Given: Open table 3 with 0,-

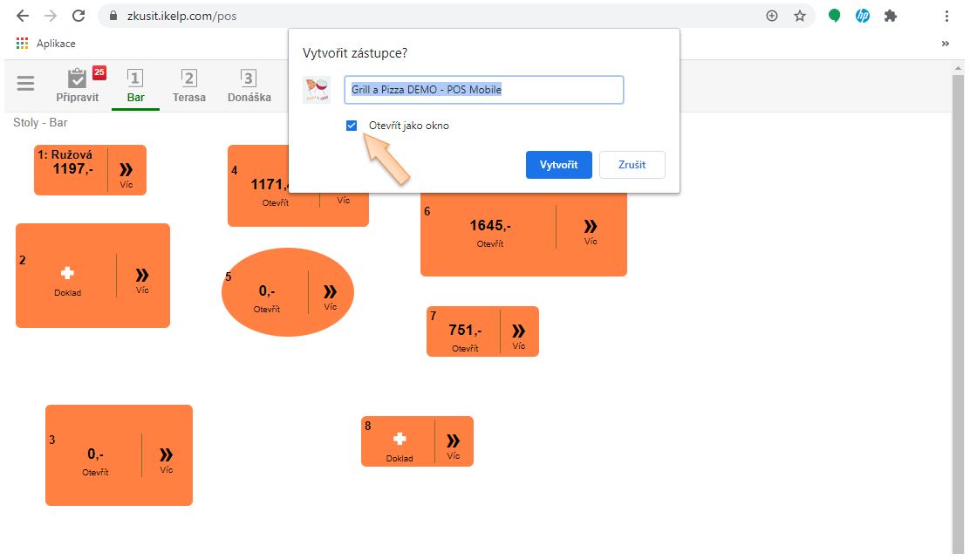Looking at the screenshot, I should 95,461.
